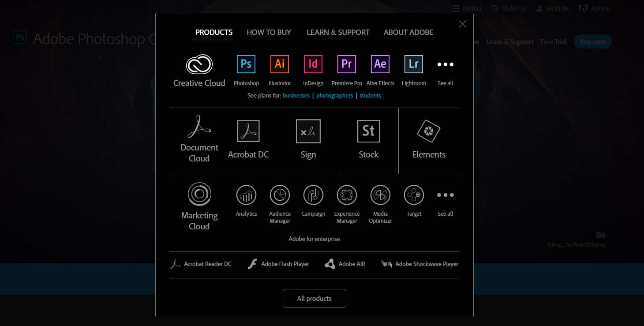Open the Marketing Cloud icon
Image resolution: width=644 pixels, height=326 pixels.
[199, 194]
